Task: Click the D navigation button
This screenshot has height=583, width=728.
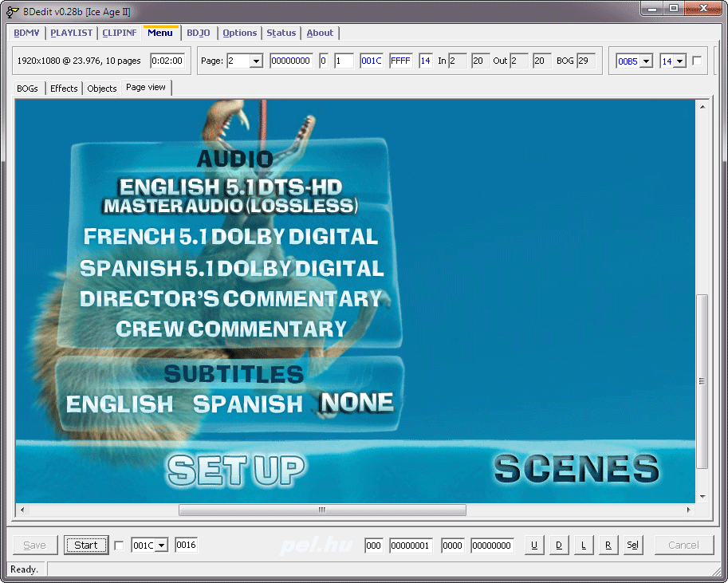Action: [x=558, y=545]
